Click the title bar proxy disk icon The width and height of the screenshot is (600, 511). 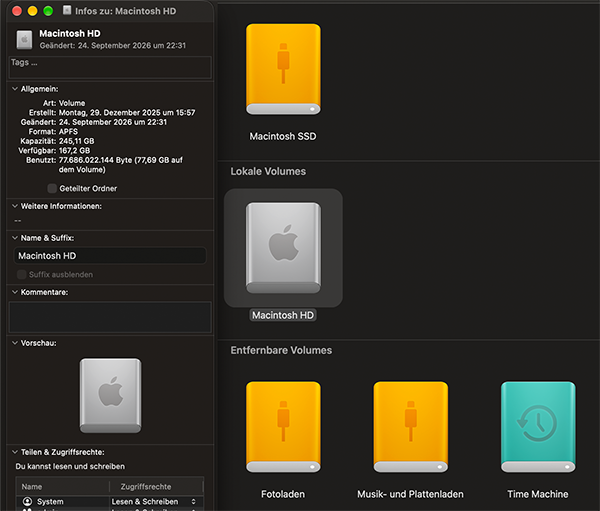point(67,10)
